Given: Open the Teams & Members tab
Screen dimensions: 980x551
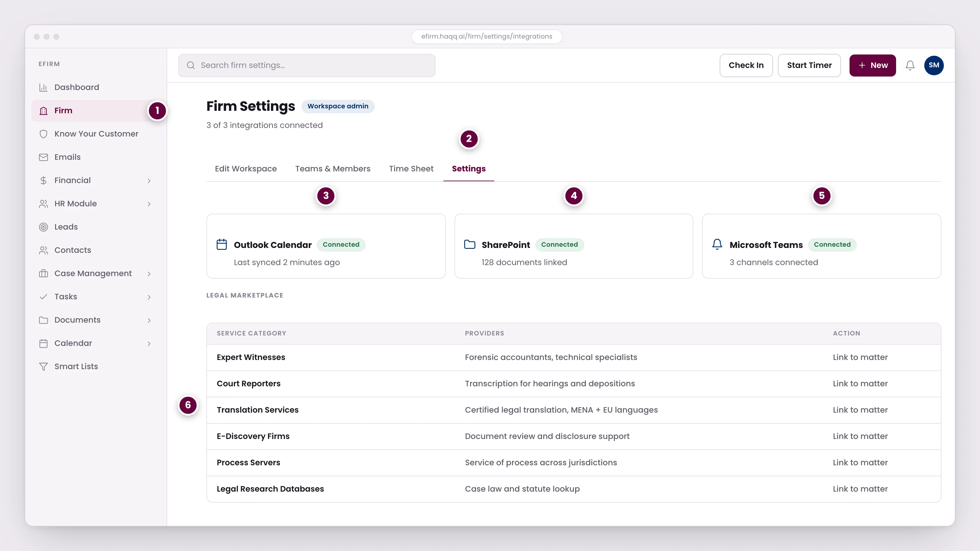Looking at the screenshot, I should click(x=333, y=169).
